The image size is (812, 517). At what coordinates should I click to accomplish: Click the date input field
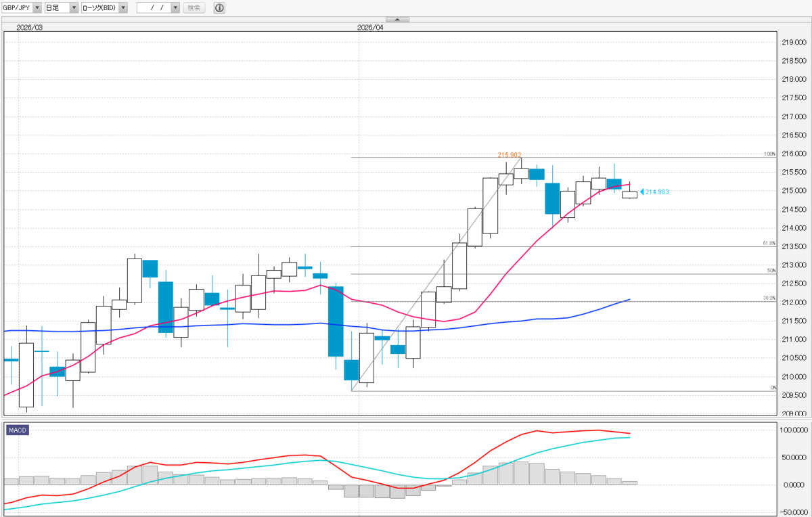click(x=154, y=7)
